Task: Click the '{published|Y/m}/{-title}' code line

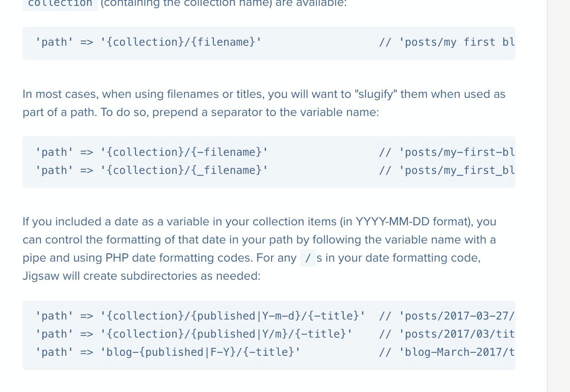Action: pos(194,334)
